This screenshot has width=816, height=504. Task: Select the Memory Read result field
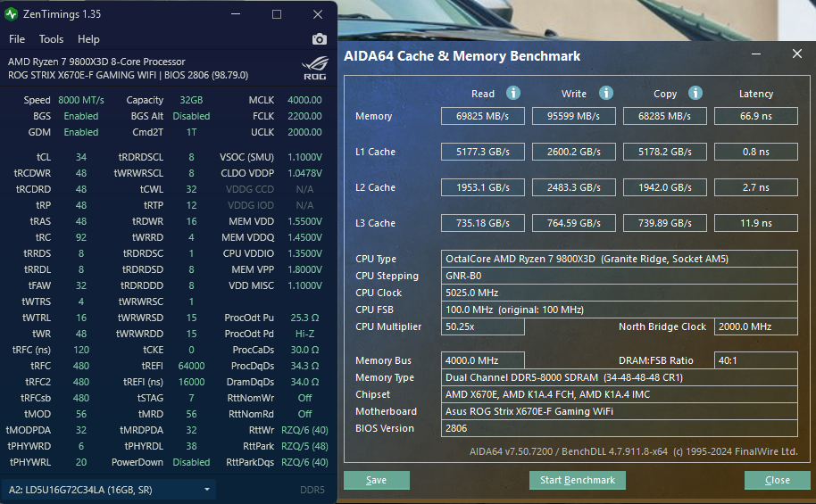point(483,116)
